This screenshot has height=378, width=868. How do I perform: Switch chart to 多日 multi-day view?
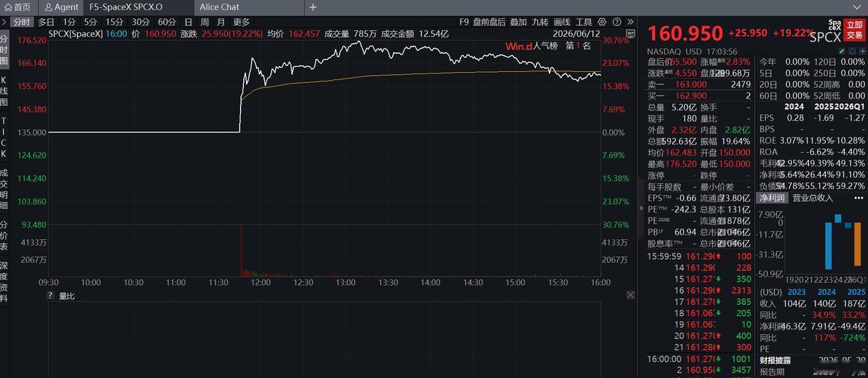tap(46, 22)
